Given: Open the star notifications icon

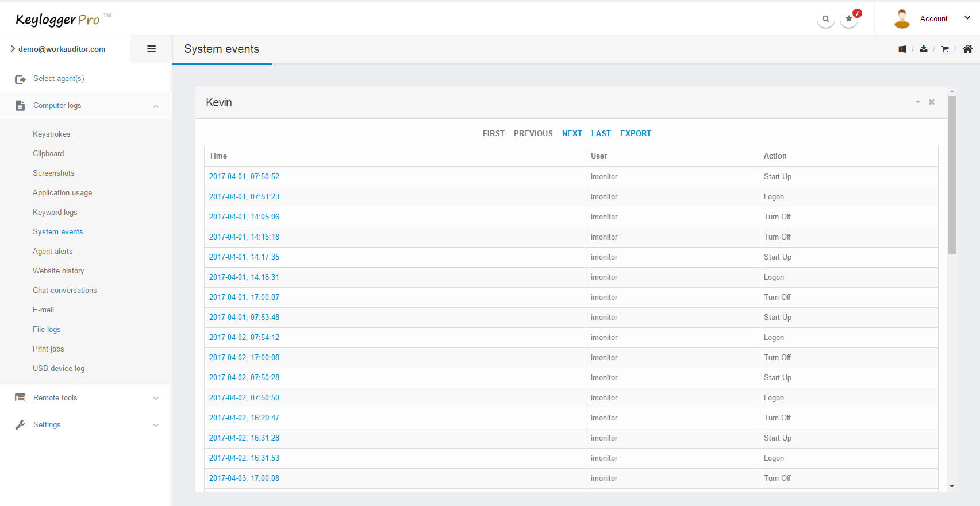Looking at the screenshot, I should (849, 19).
